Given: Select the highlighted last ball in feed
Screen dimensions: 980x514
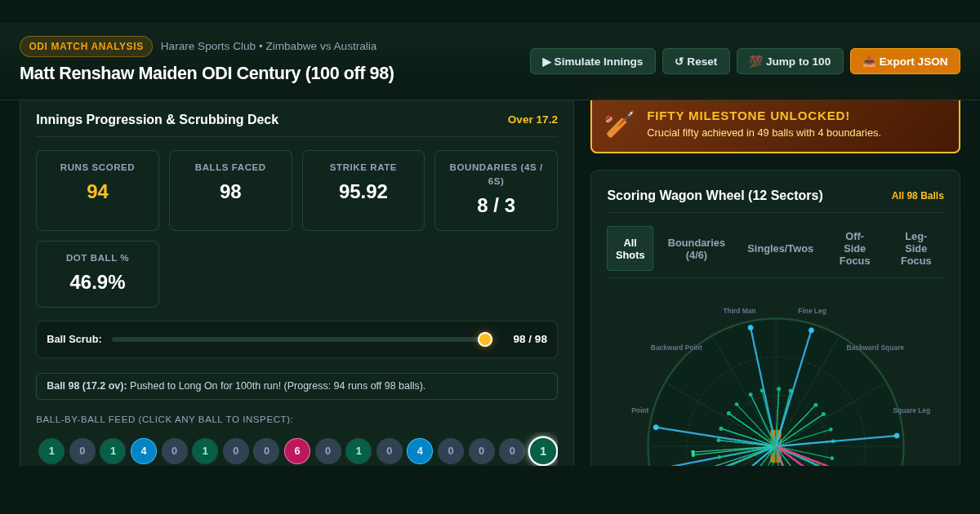Looking at the screenshot, I should [x=543, y=451].
